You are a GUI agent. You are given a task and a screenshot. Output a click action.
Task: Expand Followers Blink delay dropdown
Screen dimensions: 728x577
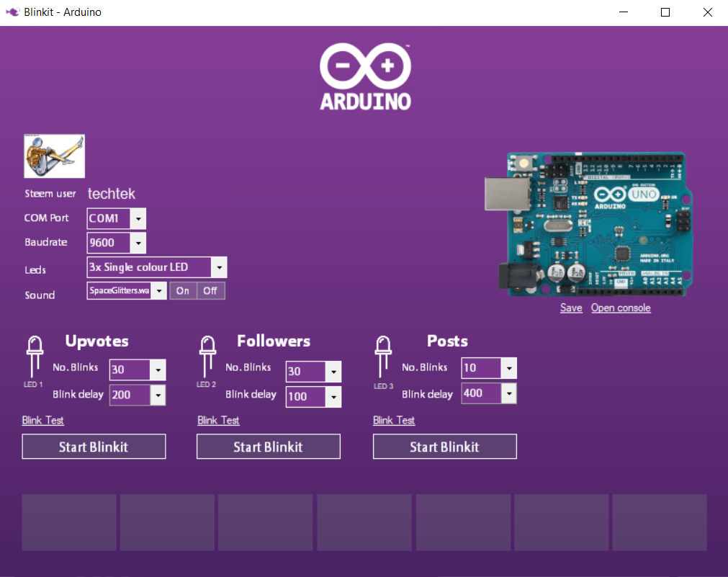tap(333, 397)
